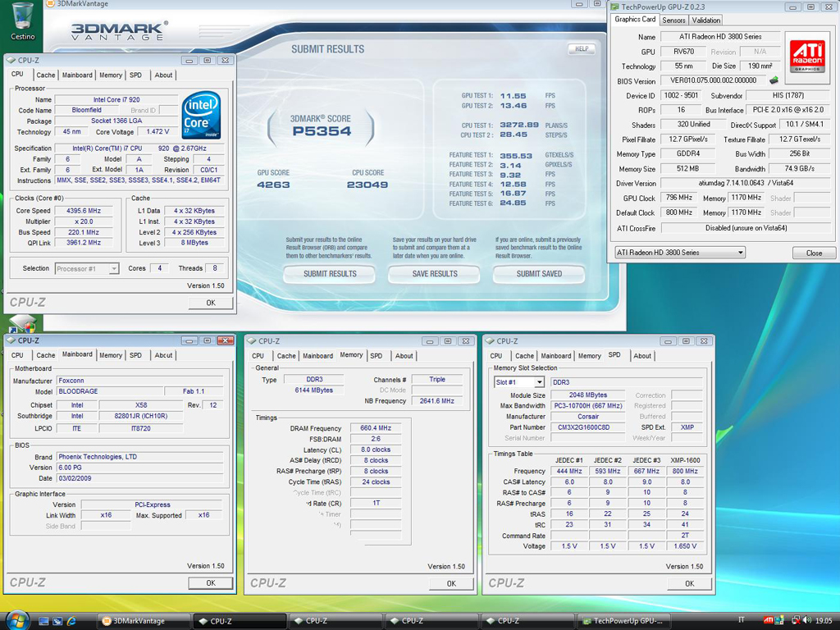Screen dimensions: 840x630
Task: Click OK in the CPU-Z SPD window
Action: pyautogui.click(x=689, y=583)
